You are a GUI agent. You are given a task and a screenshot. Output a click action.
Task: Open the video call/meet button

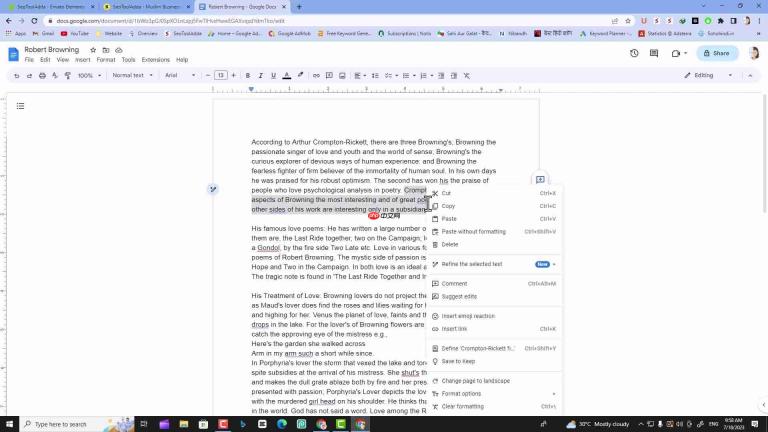679,53
